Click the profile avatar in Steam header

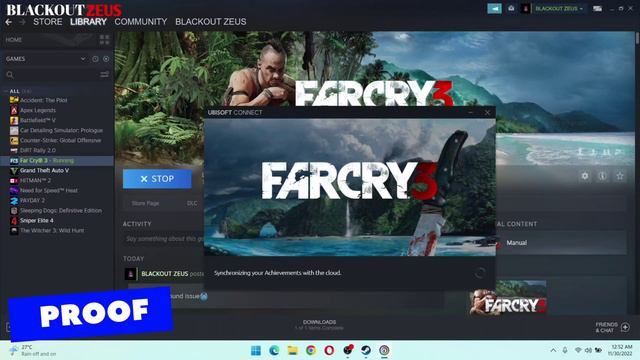coord(526,9)
